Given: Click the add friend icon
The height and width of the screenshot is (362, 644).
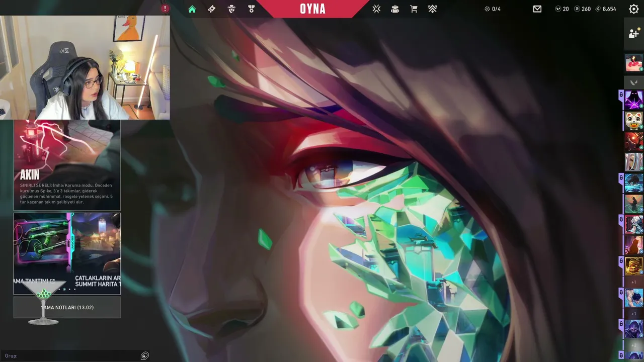Looking at the screenshot, I should point(634,34).
